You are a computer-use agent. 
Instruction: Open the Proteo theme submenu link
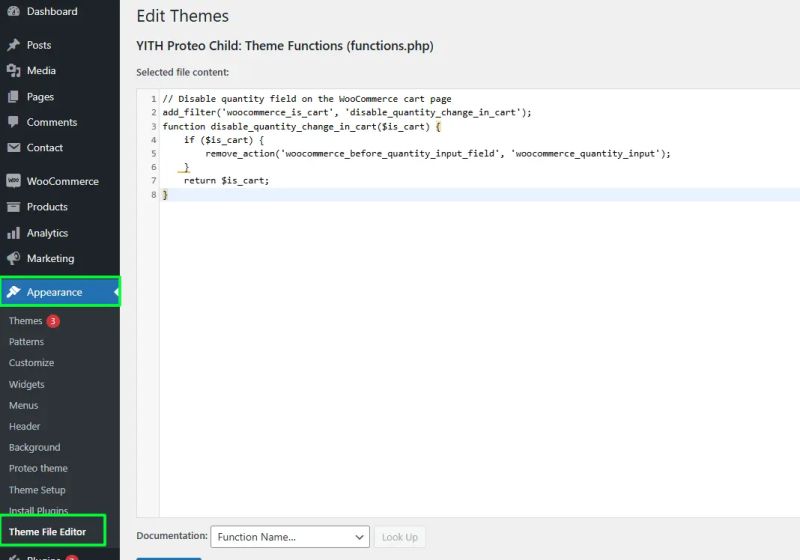(x=38, y=468)
